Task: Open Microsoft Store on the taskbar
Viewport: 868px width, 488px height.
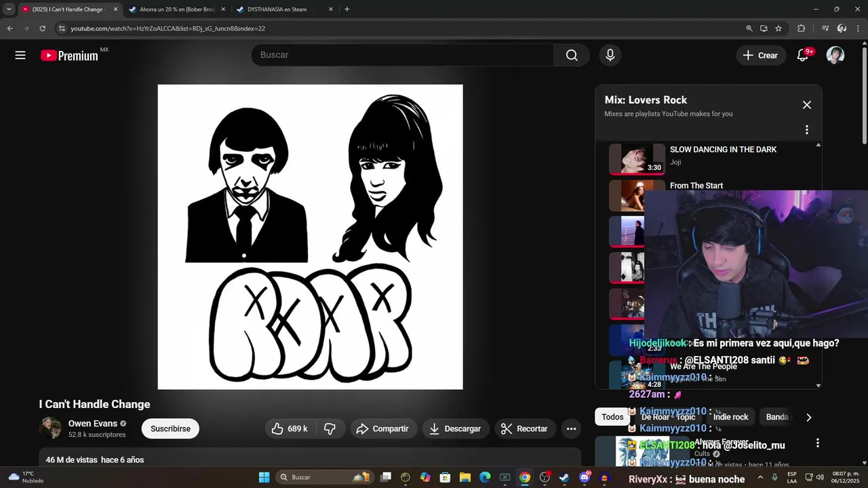Action: point(445,477)
